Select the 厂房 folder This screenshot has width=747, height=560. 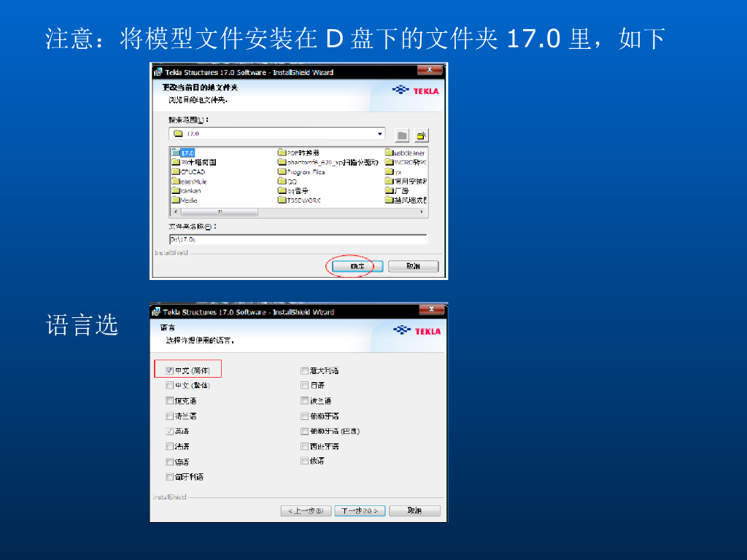[x=397, y=191]
